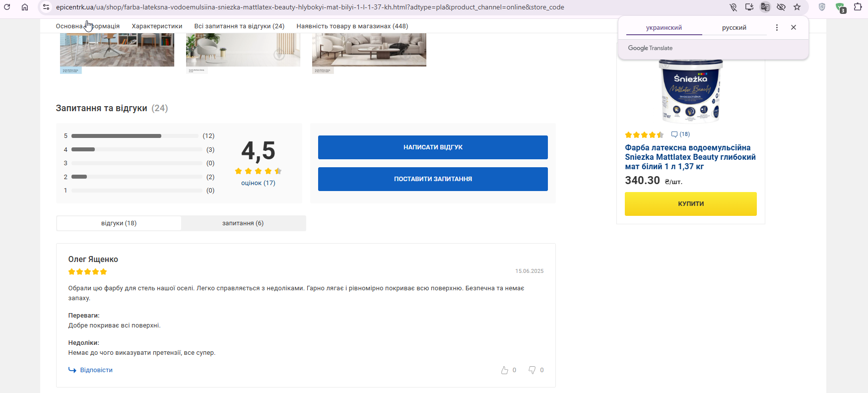Click ПОСТАВИТИ ЗАПИТАННЯ button

[433, 179]
